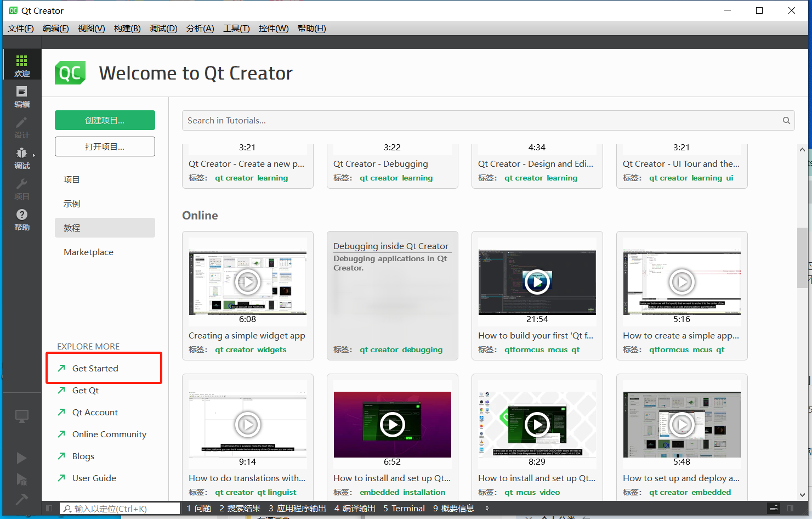Start debugging via debug-run icon

pyautogui.click(x=22, y=479)
